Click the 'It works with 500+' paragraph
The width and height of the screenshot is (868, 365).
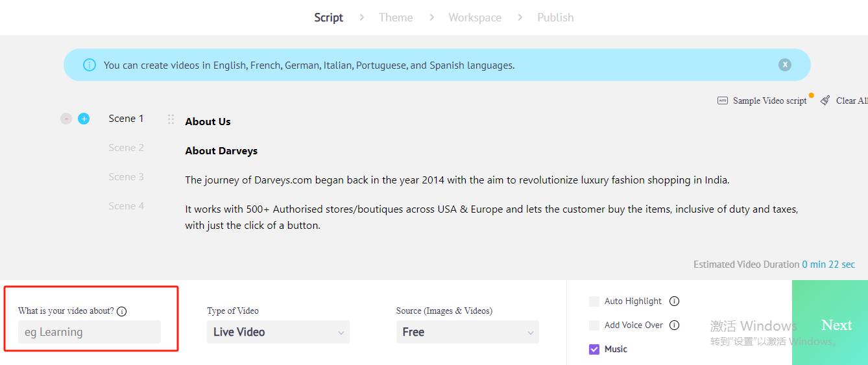pyautogui.click(x=492, y=217)
